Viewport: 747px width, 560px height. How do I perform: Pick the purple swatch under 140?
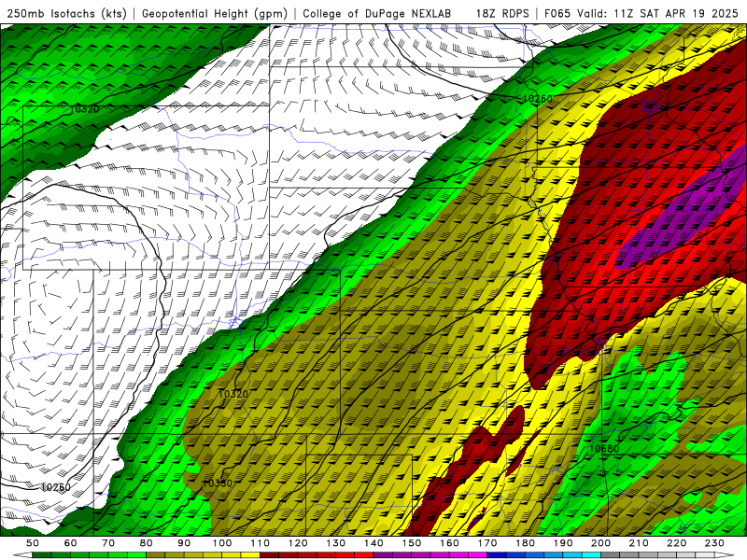tap(383, 555)
